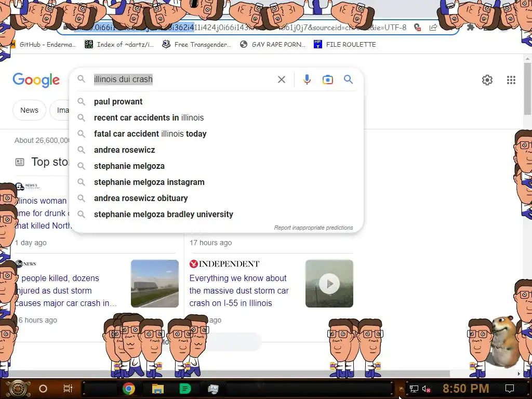Share this page from the address bar
Screen dimensions: 532x399
433,28
